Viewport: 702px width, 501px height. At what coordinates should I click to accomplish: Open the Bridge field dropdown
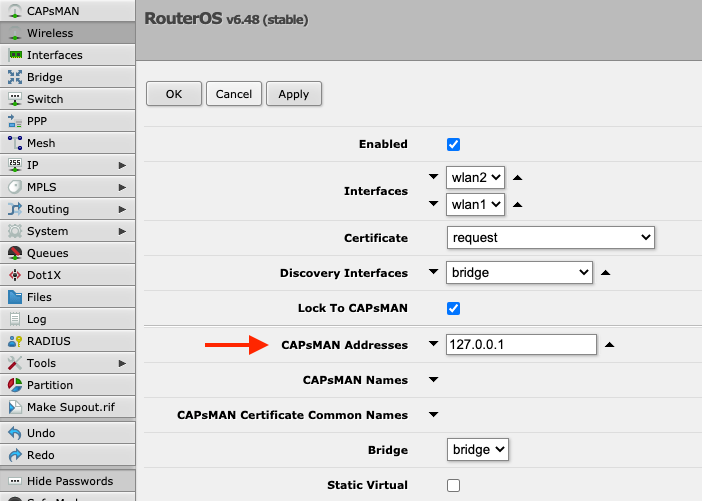click(x=478, y=449)
